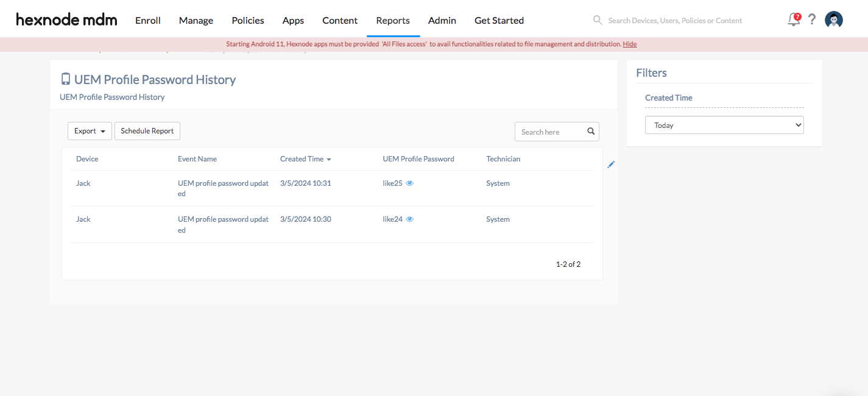Open the Policies tab

click(x=248, y=20)
